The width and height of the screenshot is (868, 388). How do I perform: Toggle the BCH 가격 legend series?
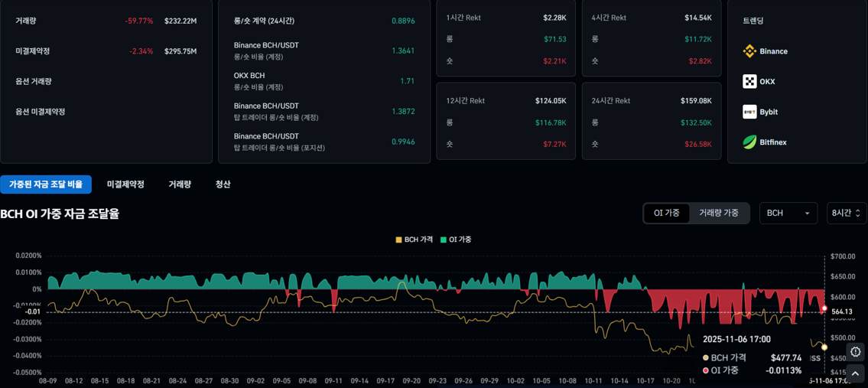tap(414, 240)
